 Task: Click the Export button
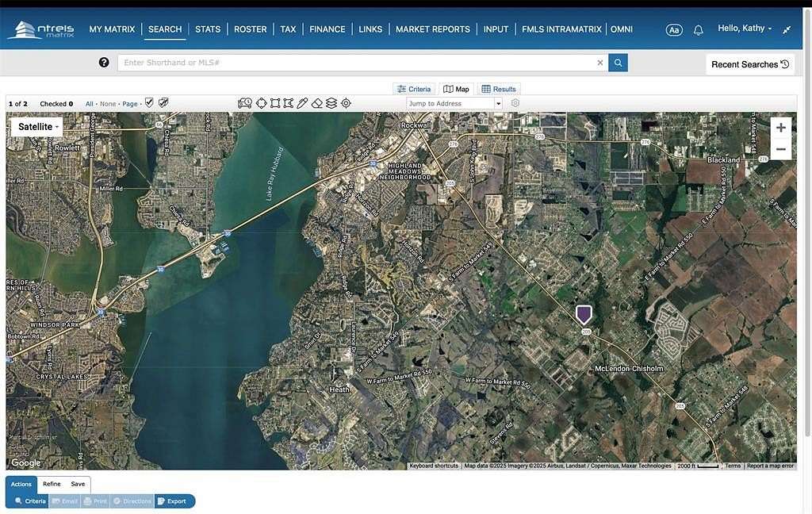click(x=174, y=501)
